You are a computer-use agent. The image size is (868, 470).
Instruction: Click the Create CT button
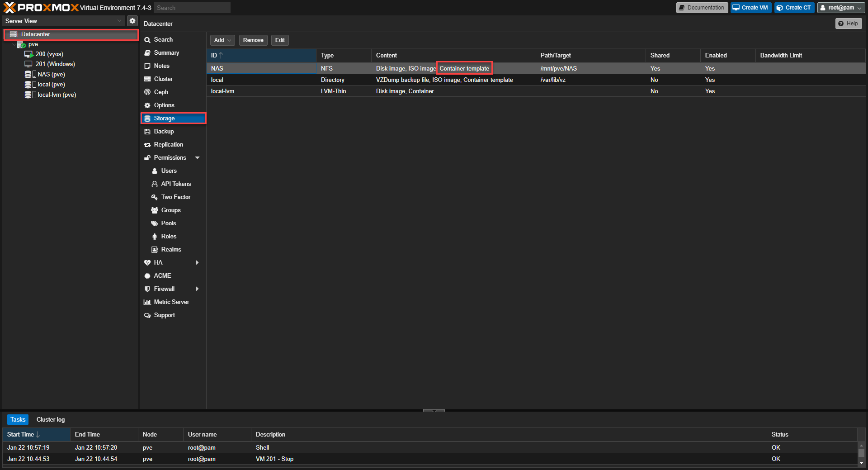(x=794, y=8)
